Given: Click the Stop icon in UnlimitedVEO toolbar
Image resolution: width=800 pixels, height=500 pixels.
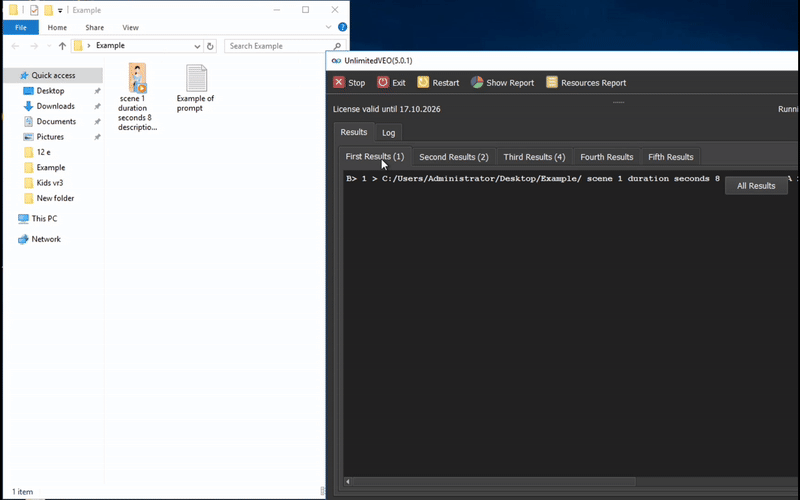Looking at the screenshot, I should [x=339, y=83].
